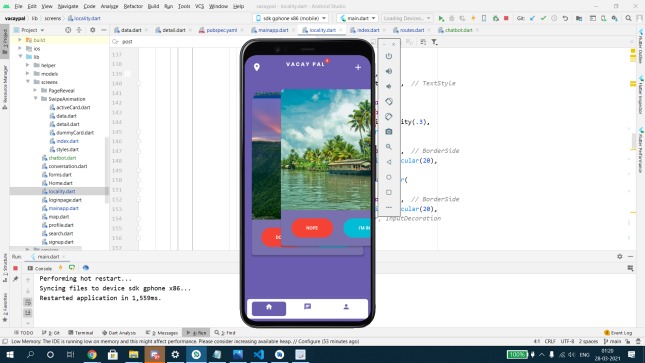Viewport: 645px width, 363px height.
Task: Rotate emulator left
Action: [x=389, y=101]
